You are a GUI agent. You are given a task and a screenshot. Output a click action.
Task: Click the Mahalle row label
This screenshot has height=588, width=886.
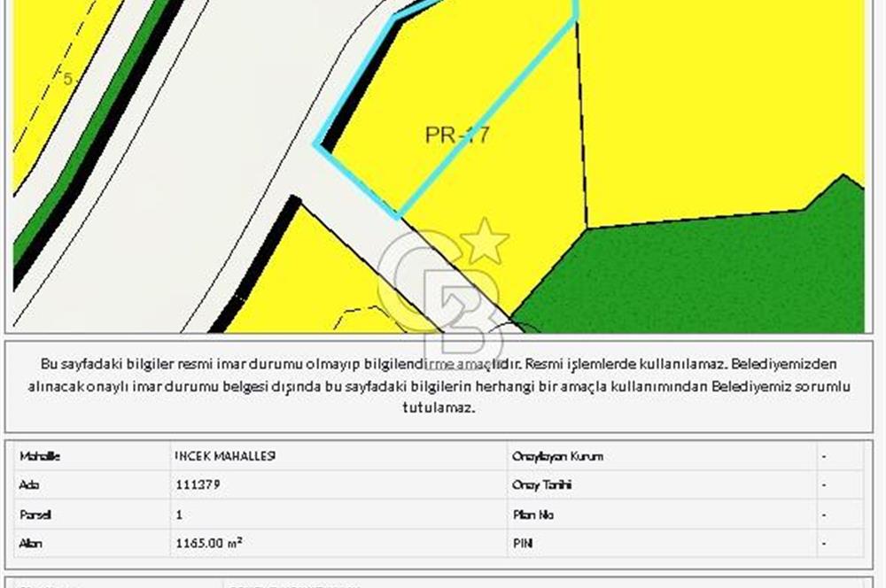40,456
